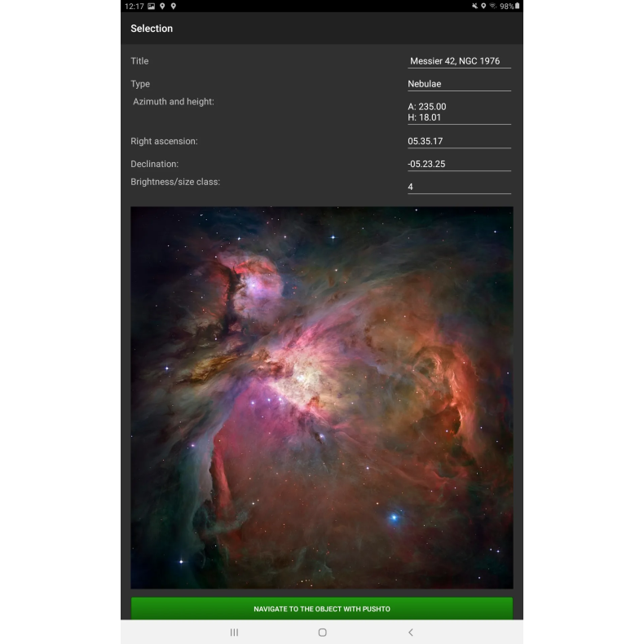Tap the muted sound icon in status bar
Image resolution: width=644 pixels, height=644 pixels.
click(x=474, y=7)
